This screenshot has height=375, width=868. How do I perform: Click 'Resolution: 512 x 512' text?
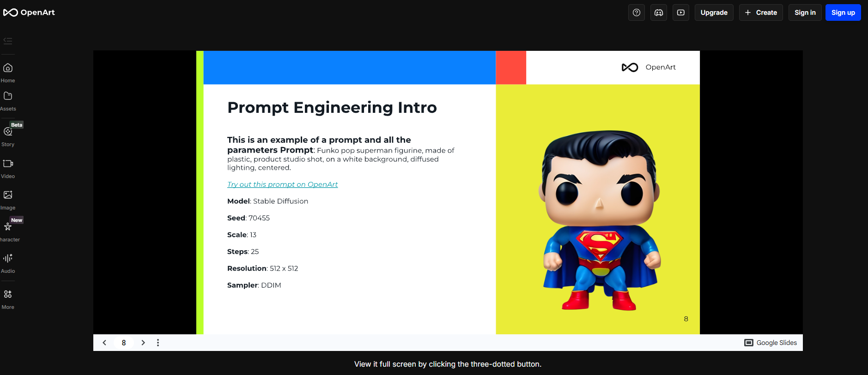(x=262, y=268)
